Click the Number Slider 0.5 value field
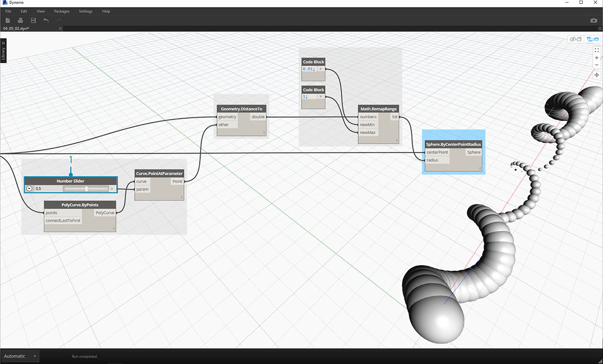The image size is (603, 364). [x=47, y=188]
